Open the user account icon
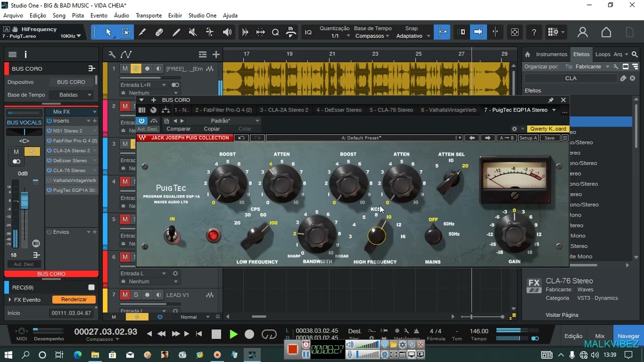The width and height of the screenshot is (644, 362). [x=583, y=32]
